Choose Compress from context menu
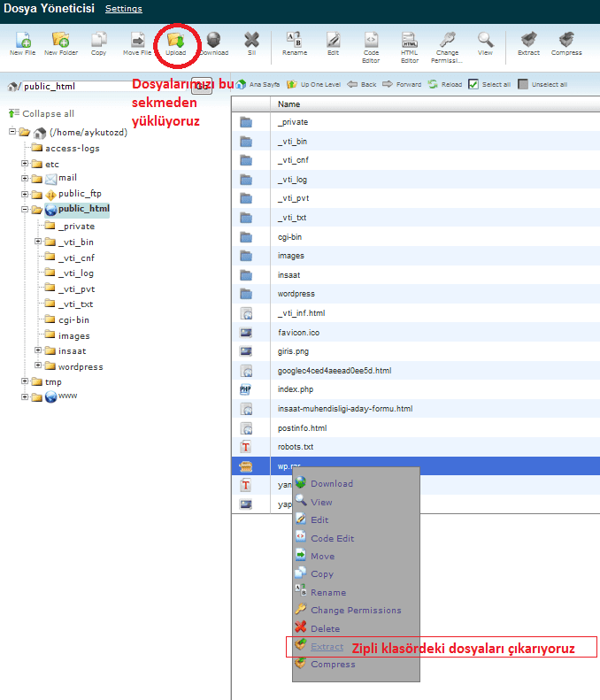The width and height of the screenshot is (600, 700). 333,665
